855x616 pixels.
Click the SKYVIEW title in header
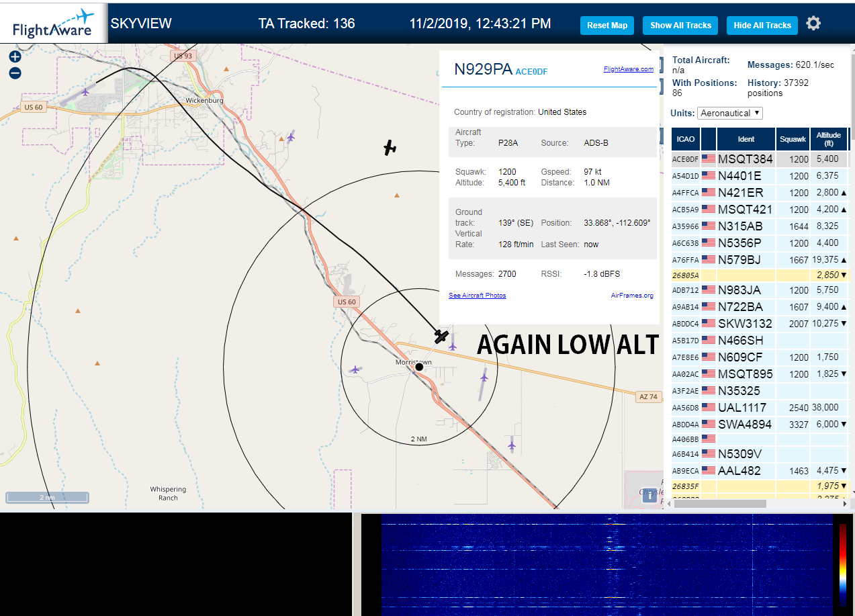[141, 24]
